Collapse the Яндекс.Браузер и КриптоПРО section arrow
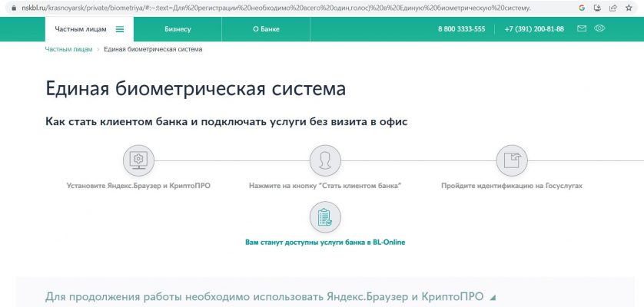Screen dimensions: 644x307 (493, 298)
